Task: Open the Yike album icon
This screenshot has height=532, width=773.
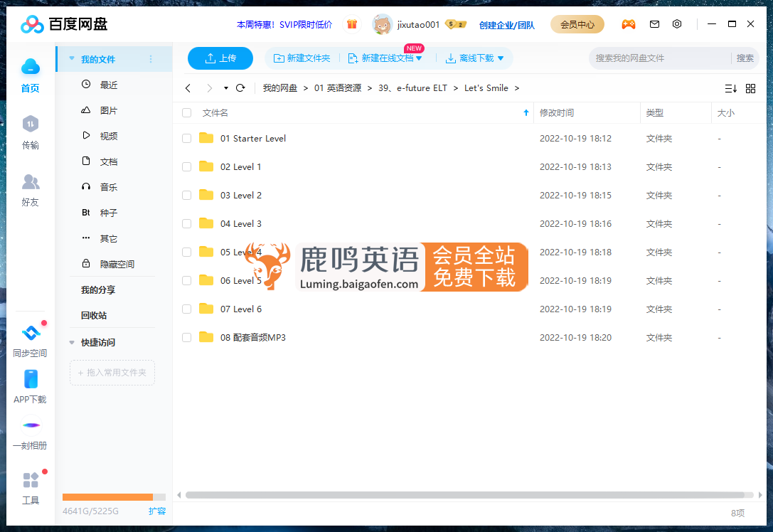Action: pyautogui.click(x=31, y=425)
